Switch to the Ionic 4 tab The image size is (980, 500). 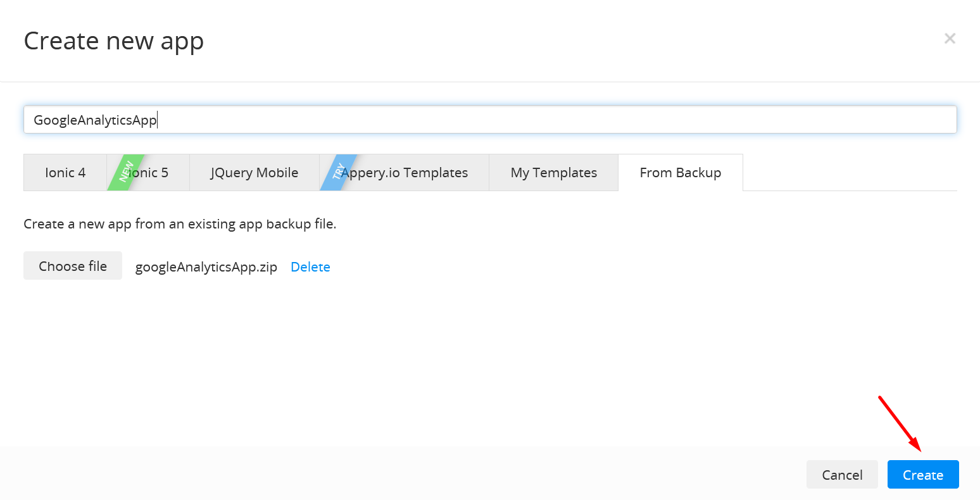pyautogui.click(x=65, y=173)
